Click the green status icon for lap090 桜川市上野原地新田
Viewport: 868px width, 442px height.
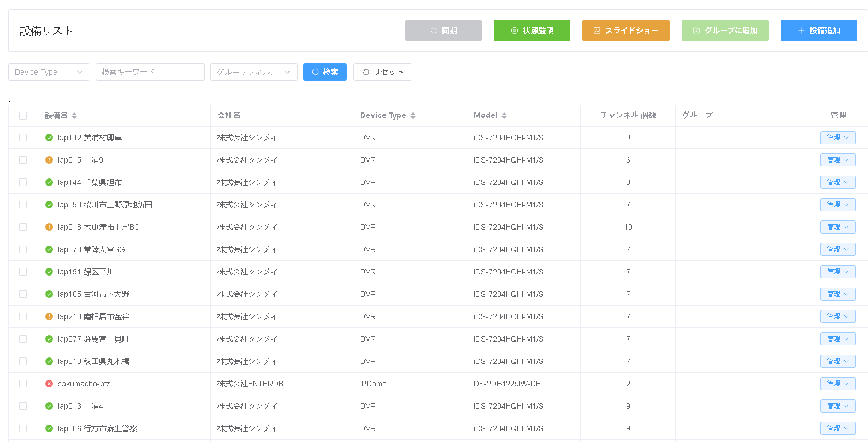[x=49, y=205]
